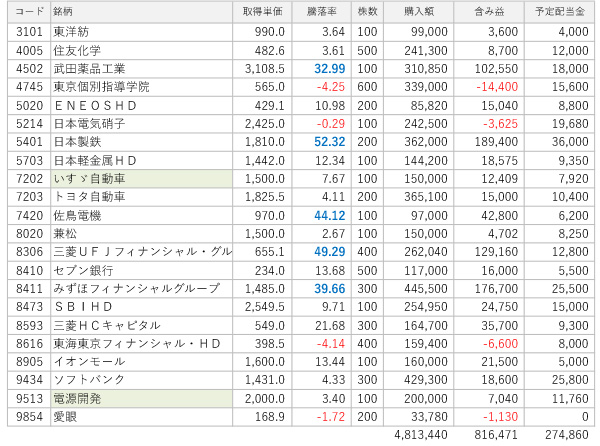
Task: Click the 予定配当金 column header
Action: [559, 12]
